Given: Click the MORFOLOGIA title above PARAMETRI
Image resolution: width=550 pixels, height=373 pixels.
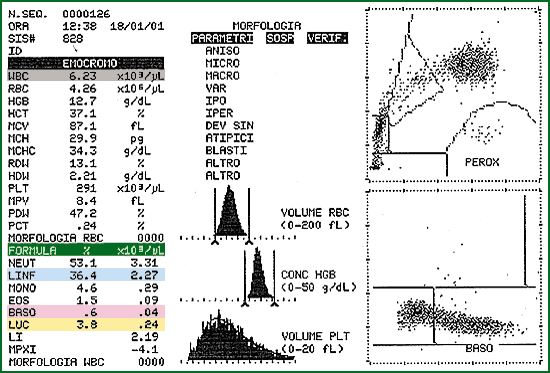Looking at the screenshot, I should tap(267, 26).
